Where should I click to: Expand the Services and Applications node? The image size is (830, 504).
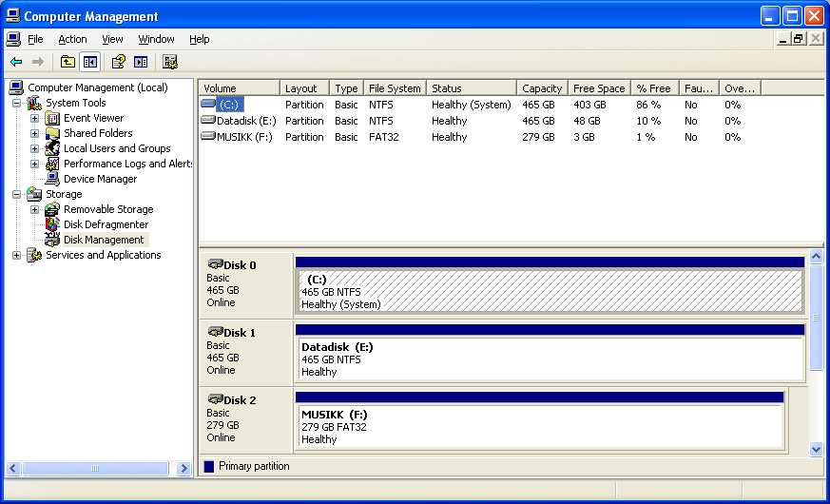point(16,255)
